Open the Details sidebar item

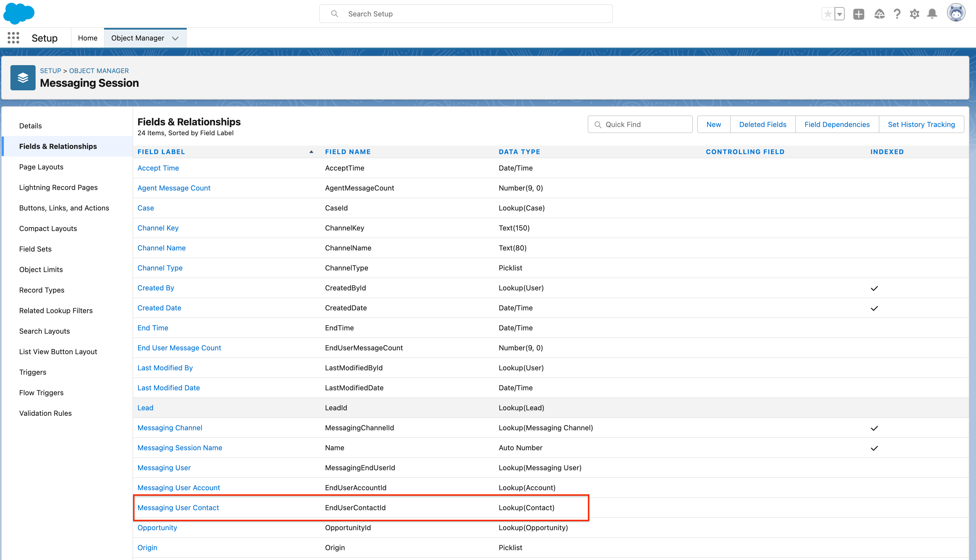pyautogui.click(x=30, y=126)
